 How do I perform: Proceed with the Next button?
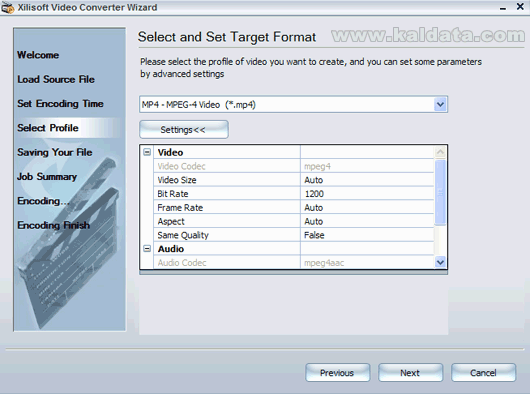pos(410,373)
